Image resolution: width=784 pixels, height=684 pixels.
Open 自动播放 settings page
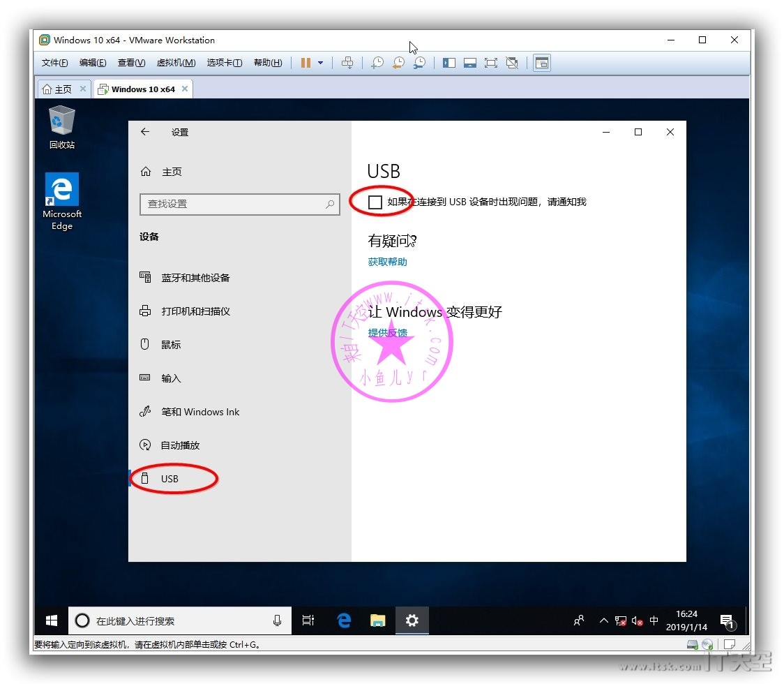tap(240, 445)
